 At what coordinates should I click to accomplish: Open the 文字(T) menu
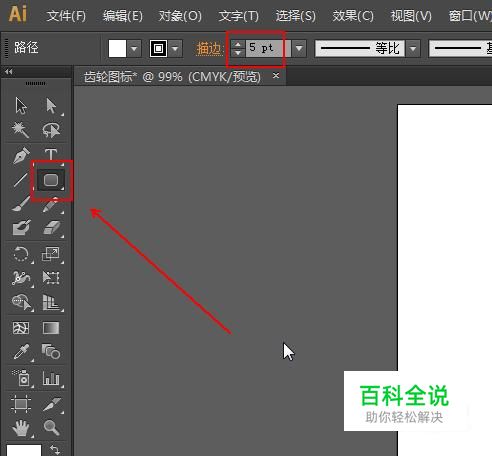pos(238,16)
